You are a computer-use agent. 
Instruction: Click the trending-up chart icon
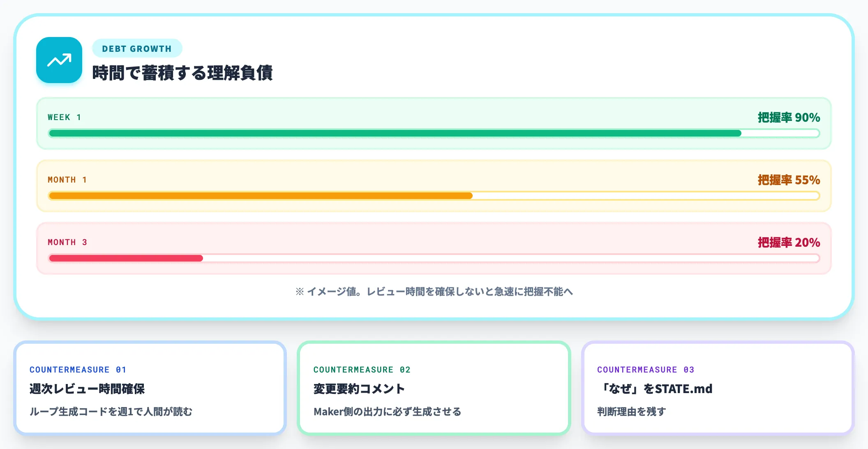(x=59, y=60)
